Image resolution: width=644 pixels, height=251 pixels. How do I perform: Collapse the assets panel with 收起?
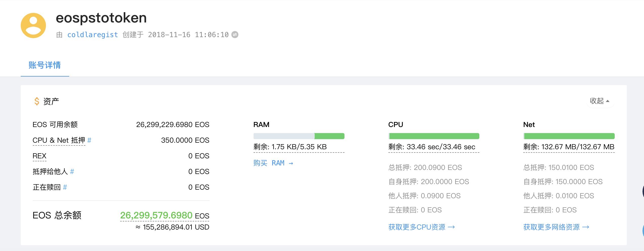tap(600, 101)
